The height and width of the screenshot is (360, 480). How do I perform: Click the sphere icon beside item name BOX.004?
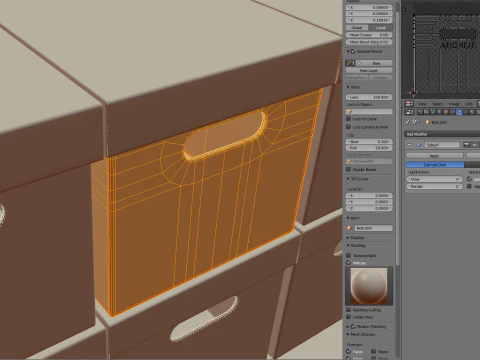pos(349,228)
